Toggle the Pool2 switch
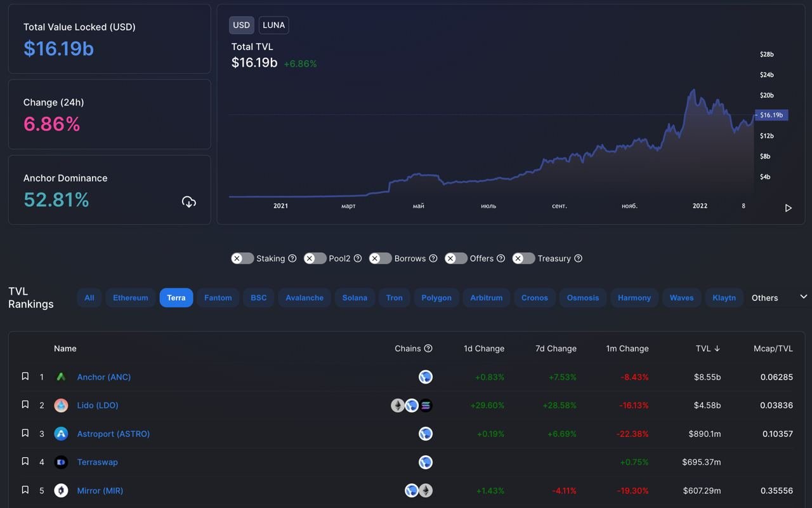 (315, 258)
